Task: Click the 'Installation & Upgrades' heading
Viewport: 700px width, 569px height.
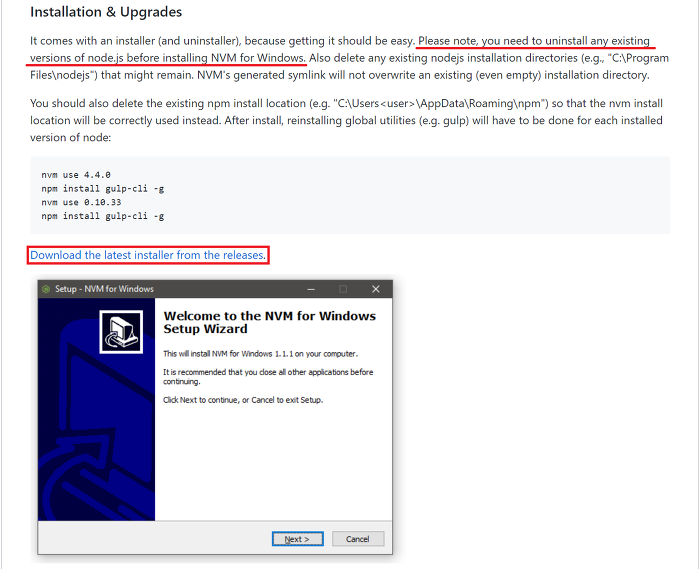Action: coord(106,12)
